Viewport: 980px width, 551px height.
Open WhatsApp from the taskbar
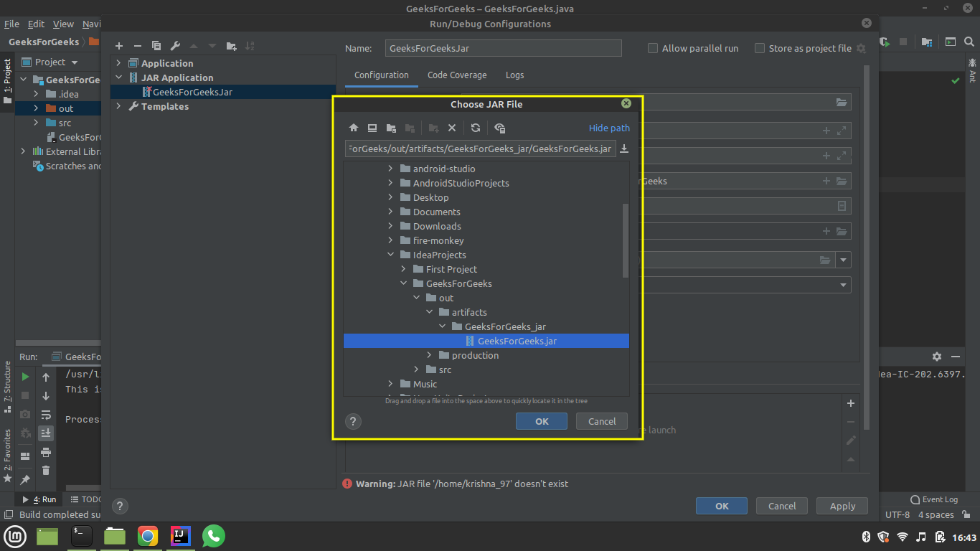coord(213,536)
